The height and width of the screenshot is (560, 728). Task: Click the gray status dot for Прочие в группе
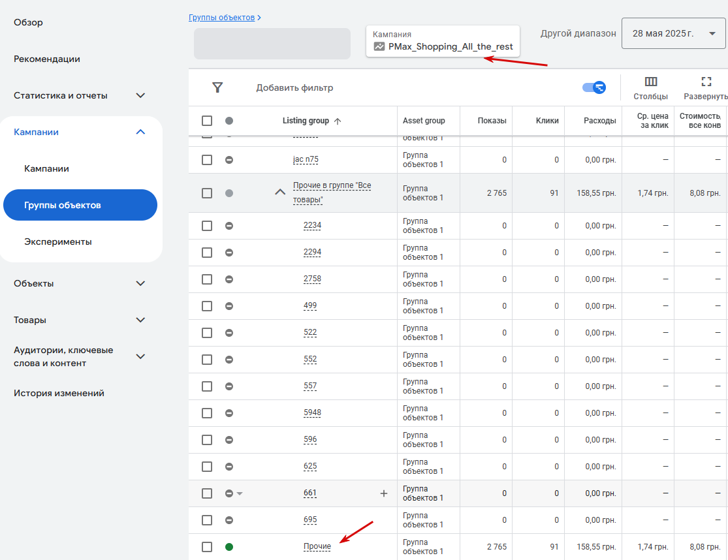tap(229, 193)
